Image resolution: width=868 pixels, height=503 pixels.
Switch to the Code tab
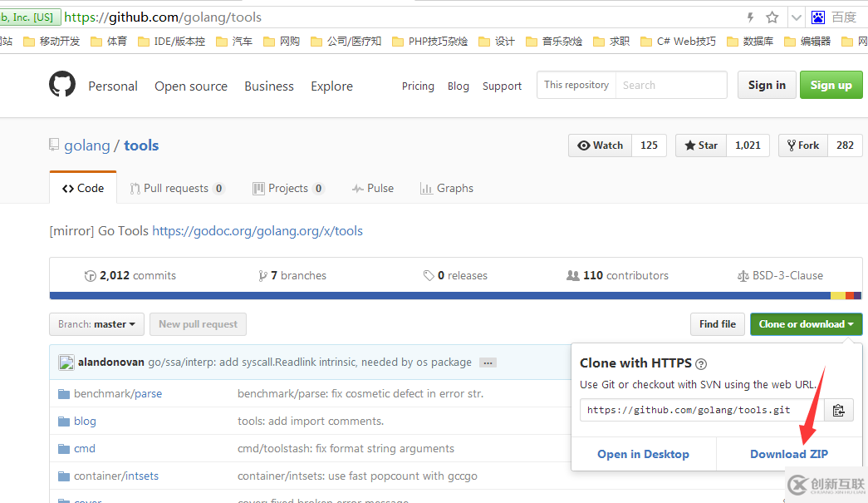[x=83, y=189]
